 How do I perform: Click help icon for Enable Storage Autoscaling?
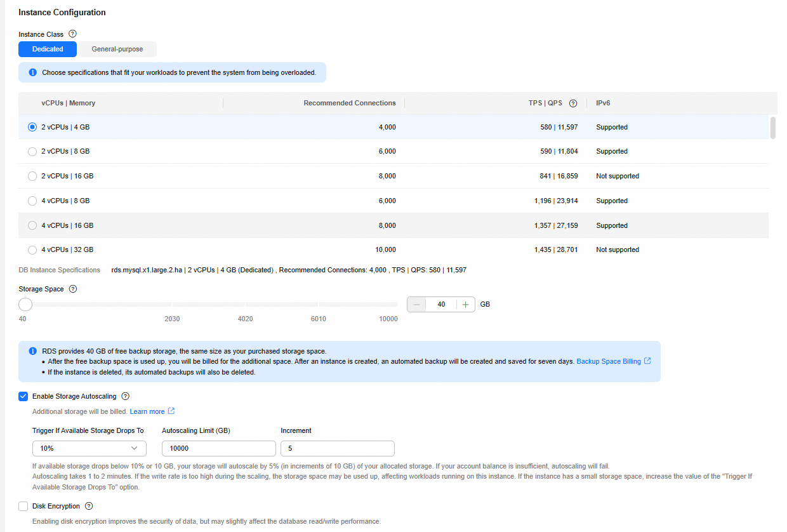[x=125, y=396]
